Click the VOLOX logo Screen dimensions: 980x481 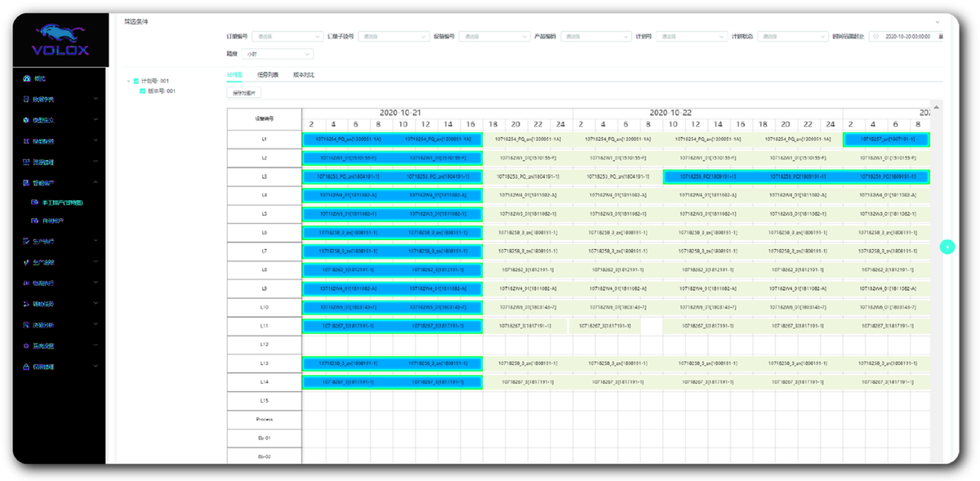(60, 42)
